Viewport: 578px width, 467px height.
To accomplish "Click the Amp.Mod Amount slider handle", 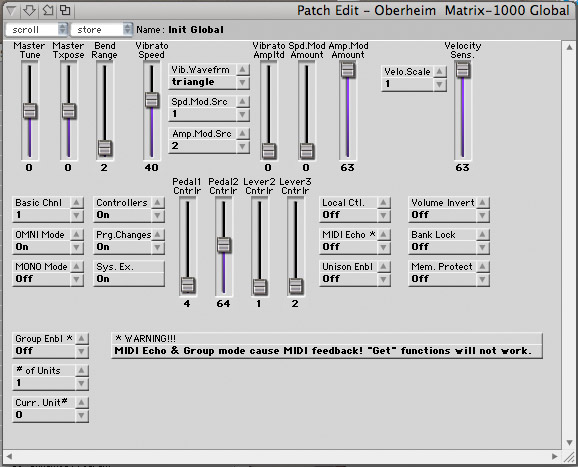I will coord(348,69).
